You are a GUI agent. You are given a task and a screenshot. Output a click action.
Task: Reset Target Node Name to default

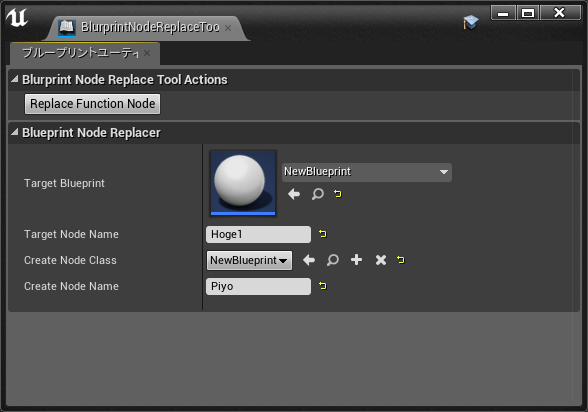(x=323, y=234)
